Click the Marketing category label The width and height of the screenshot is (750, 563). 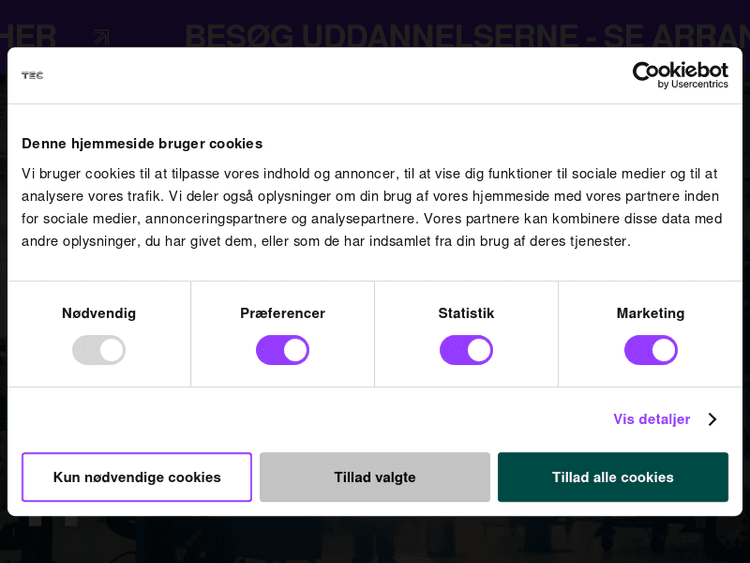(x=650, y=313)
